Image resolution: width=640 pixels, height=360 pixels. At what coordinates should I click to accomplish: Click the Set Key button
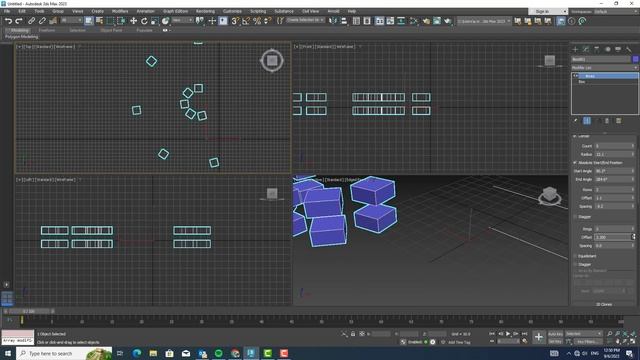click(x=555, y=341)
